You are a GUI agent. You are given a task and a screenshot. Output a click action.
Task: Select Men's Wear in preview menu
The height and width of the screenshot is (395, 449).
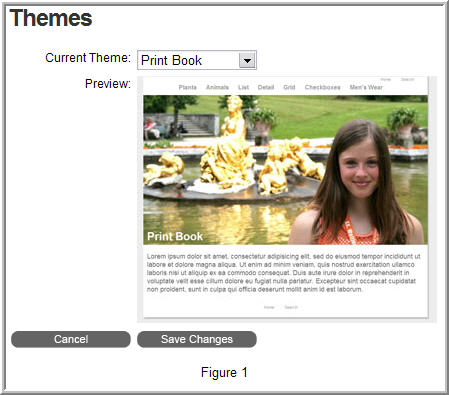tap(366, 87)
